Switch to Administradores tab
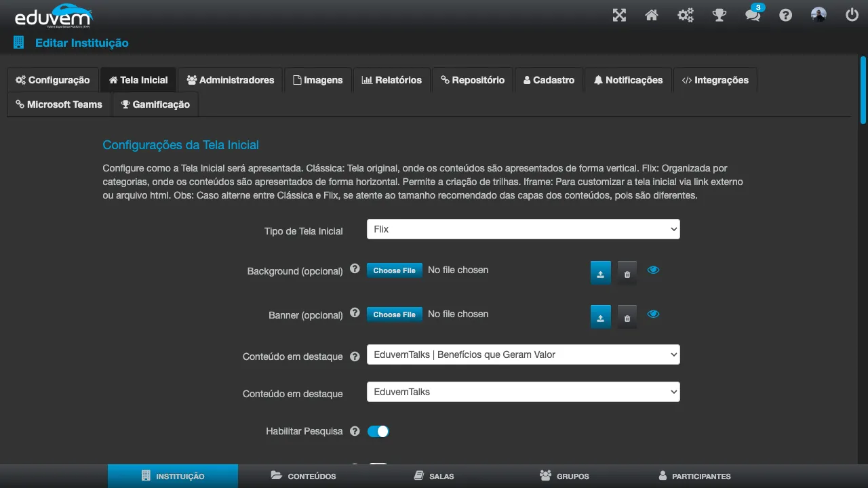868x488 pixels. pos(231,80)
